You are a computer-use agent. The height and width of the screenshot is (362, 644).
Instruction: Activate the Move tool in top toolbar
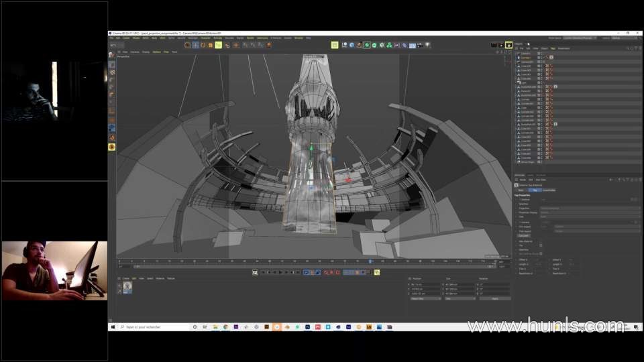click(195, 45)
